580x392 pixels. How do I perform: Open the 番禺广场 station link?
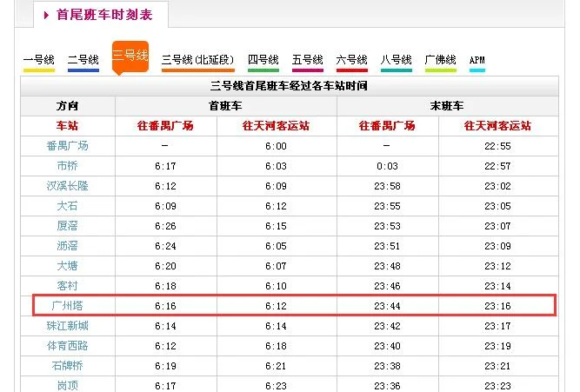point(67,146)
